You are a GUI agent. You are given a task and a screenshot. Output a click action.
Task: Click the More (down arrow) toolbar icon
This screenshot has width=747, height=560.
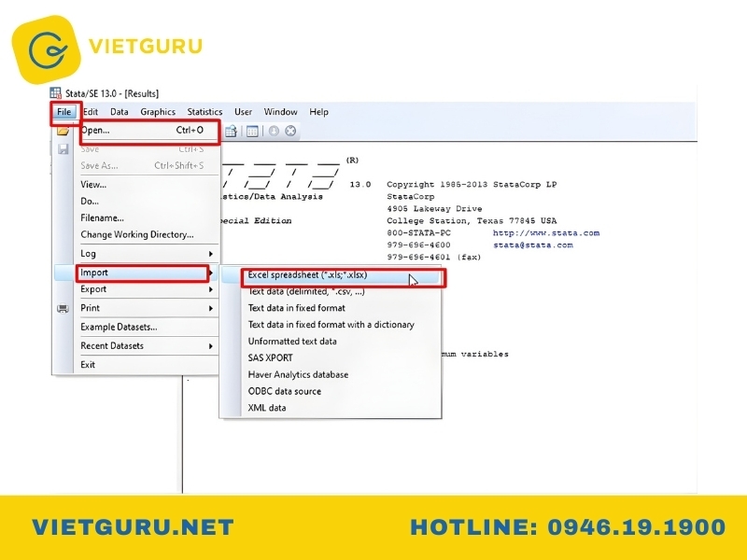274,131
